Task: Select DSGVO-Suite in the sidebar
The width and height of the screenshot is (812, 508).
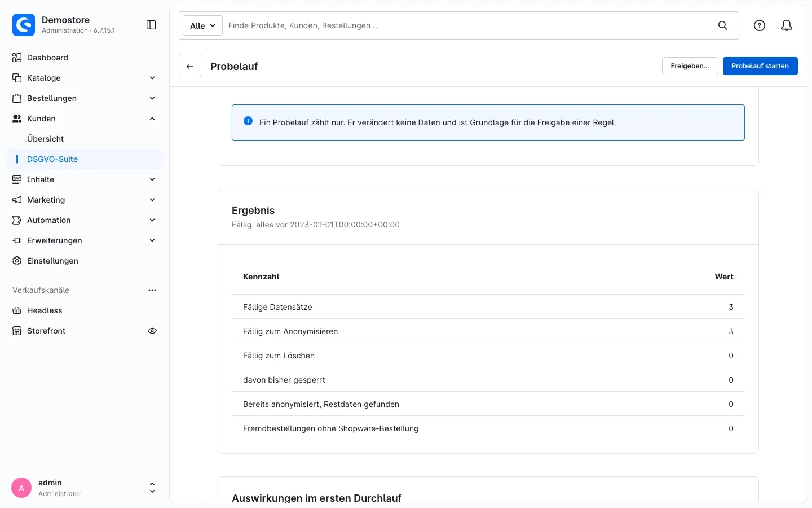Action: coord(85,159)
